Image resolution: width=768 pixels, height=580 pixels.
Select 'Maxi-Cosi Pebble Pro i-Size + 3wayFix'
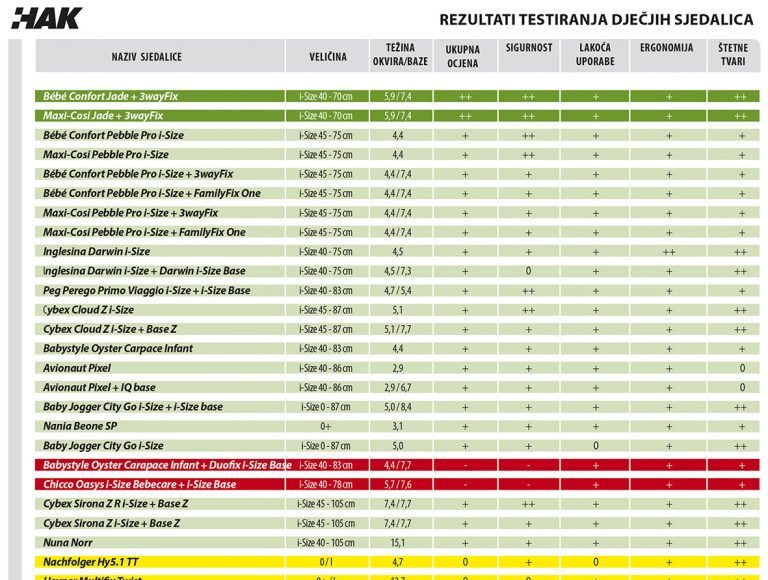(397, 213)
